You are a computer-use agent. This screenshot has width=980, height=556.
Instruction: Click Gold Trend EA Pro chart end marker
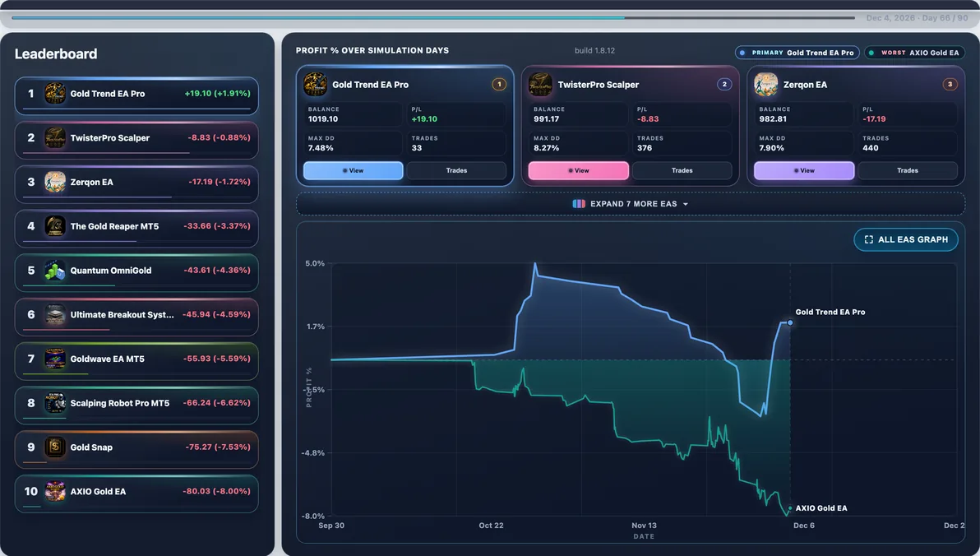point(790,322)
